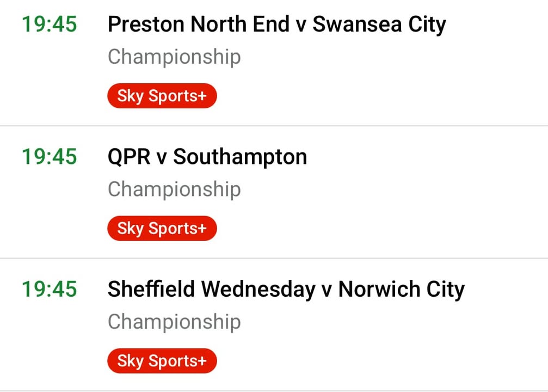Select the 19:45 time beside Sheffield Wednesday
The width and height of the screenshot is (548, 392).
pos(50,290)
